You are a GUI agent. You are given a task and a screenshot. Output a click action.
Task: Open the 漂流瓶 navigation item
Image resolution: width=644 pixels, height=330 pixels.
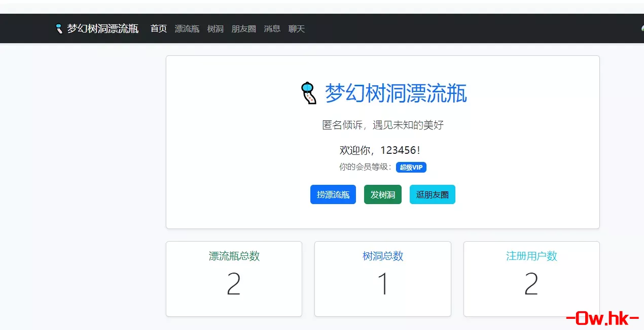pyautogui.click(x=187, y=28)
